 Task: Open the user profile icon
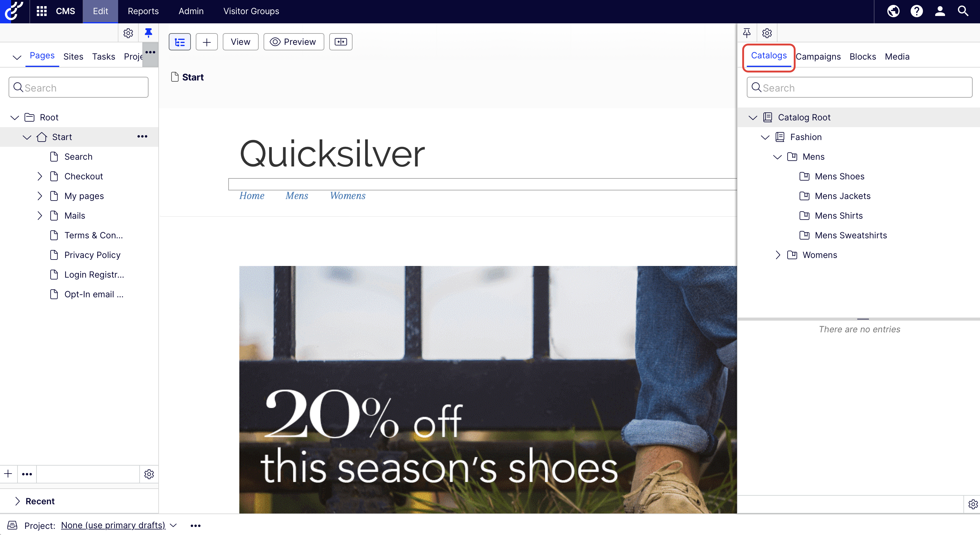940,11
